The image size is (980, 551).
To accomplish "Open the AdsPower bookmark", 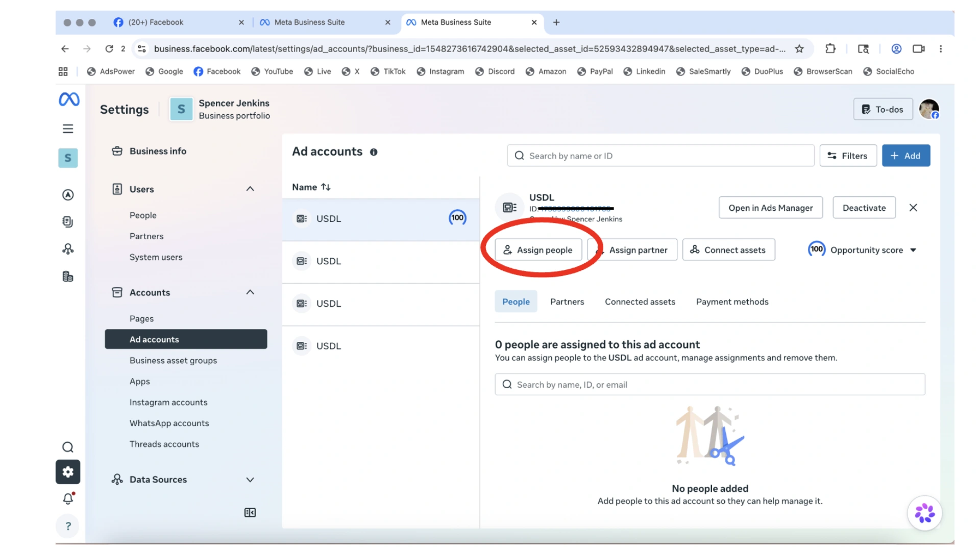I will point(111,71).
